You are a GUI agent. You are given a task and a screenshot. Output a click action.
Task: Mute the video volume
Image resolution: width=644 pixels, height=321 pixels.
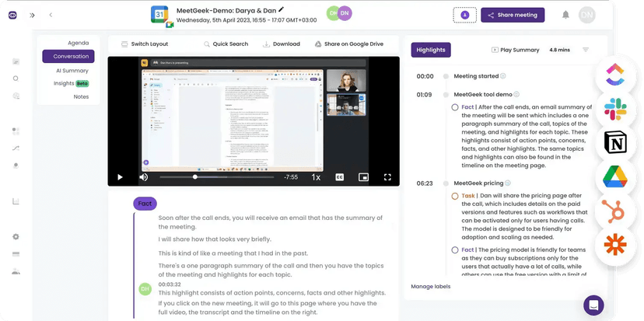click(143, 177)
